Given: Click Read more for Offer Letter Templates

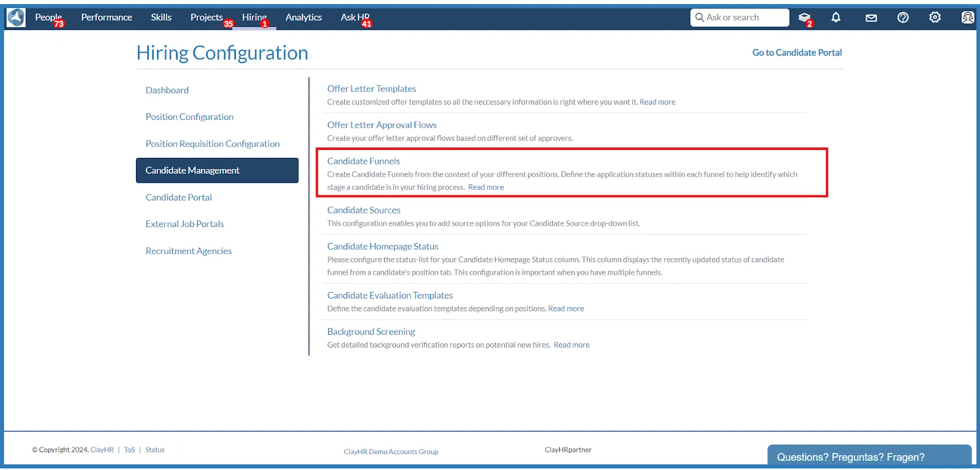Looking at the screenshot, I should [658, 102].
